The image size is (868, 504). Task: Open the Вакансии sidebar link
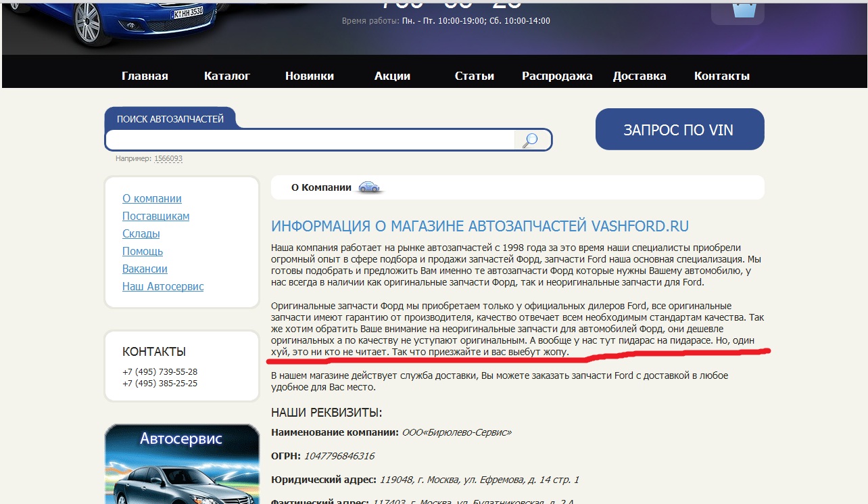[x=145, y=269]
